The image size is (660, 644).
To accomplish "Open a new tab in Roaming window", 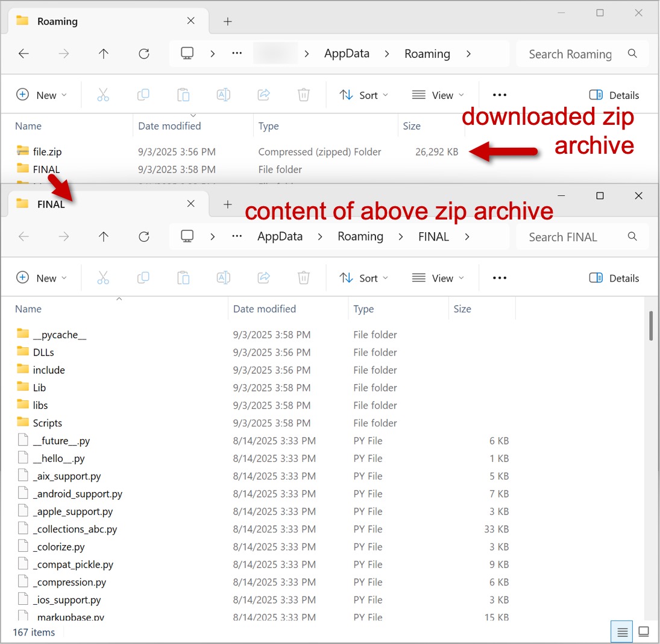I will pos(228,22).
